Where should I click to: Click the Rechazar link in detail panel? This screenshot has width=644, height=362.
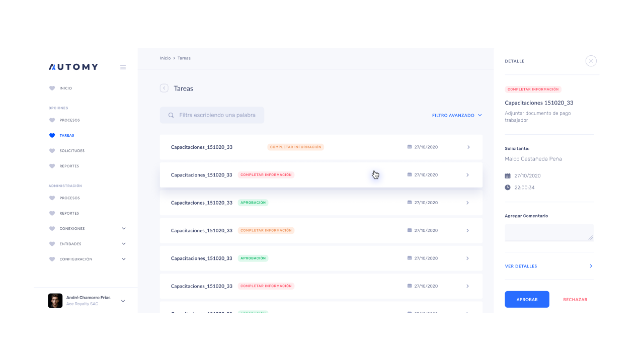coord(575,300)
